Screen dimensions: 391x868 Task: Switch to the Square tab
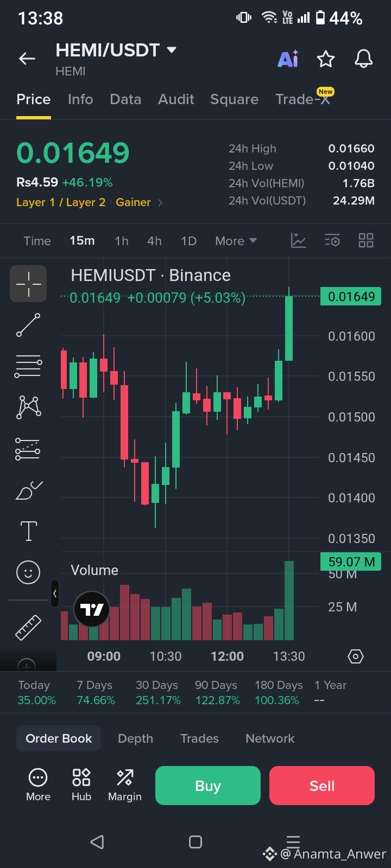[x=234, y=99]
